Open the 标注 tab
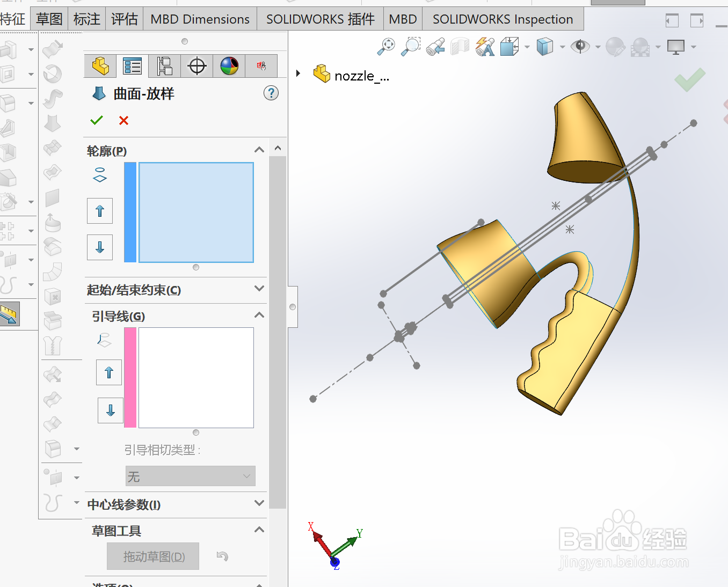The width and height of the screenshot is (728, 587). click(x=87, y=19)
